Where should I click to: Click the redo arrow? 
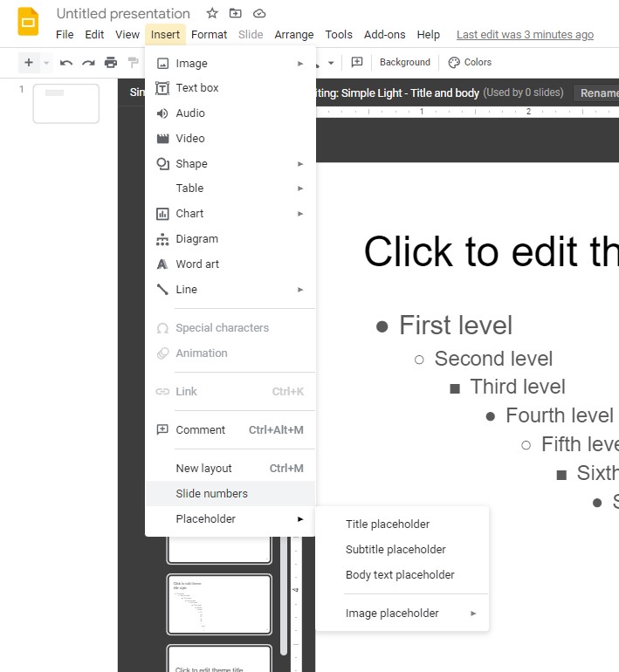(x=88, y=63)
